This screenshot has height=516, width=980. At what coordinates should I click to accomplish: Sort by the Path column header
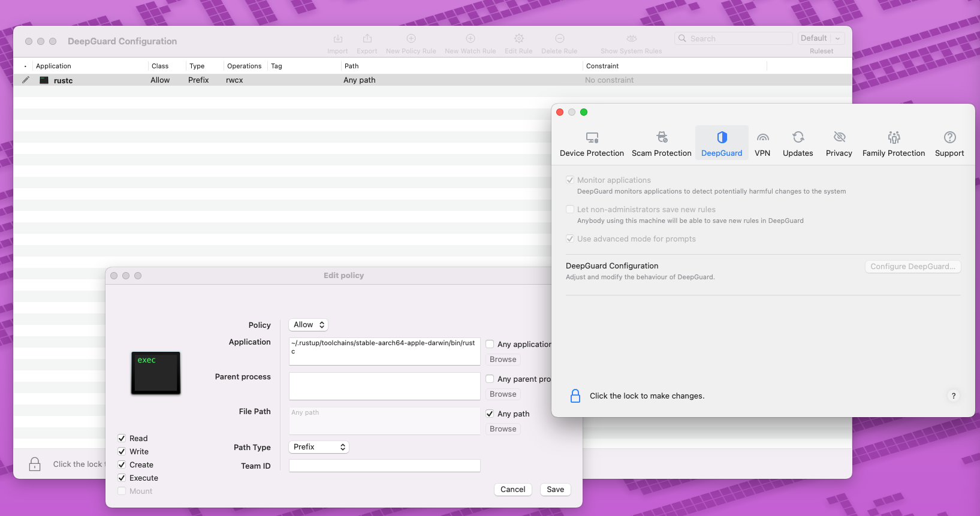point(462,66)
